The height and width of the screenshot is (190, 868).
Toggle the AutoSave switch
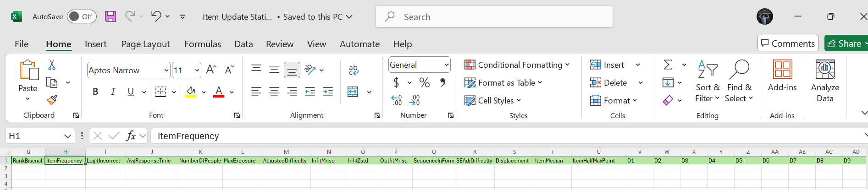82,16
